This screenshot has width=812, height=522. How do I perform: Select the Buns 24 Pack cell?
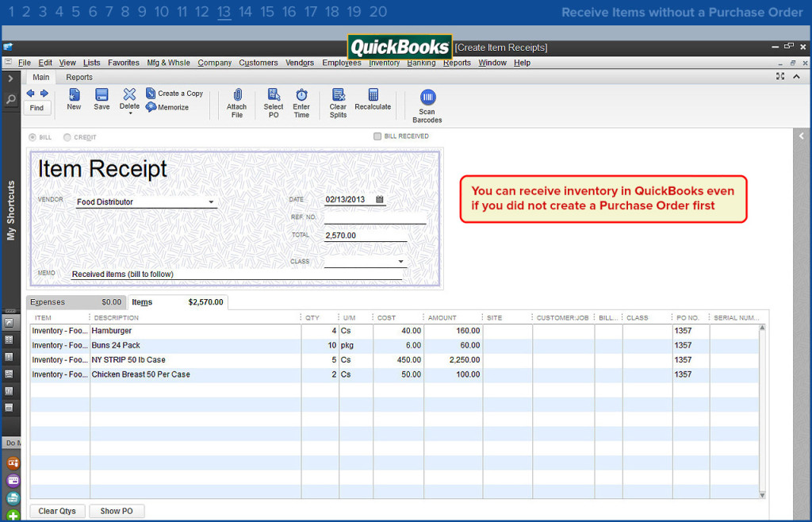195,345
